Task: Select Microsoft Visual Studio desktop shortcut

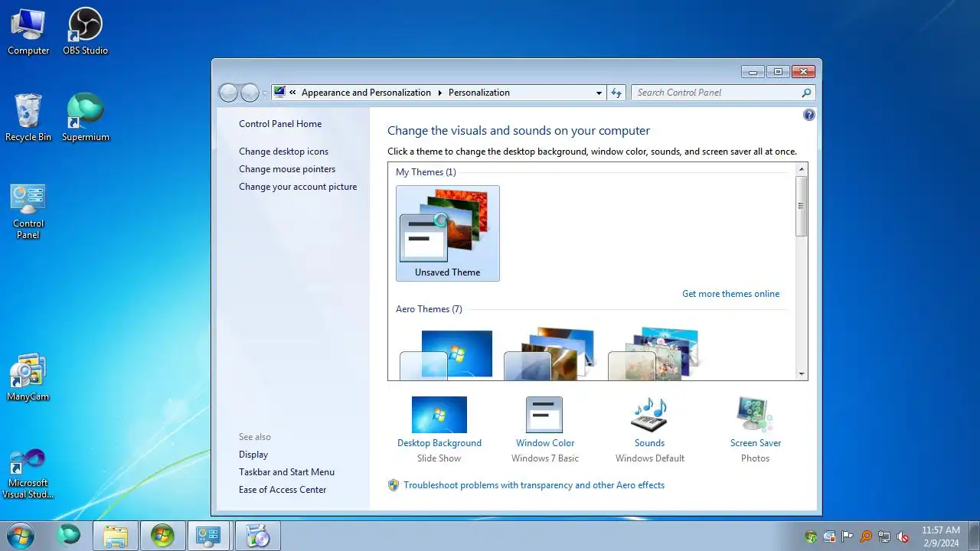Action: pyautogui.click(x=28, y=474)
